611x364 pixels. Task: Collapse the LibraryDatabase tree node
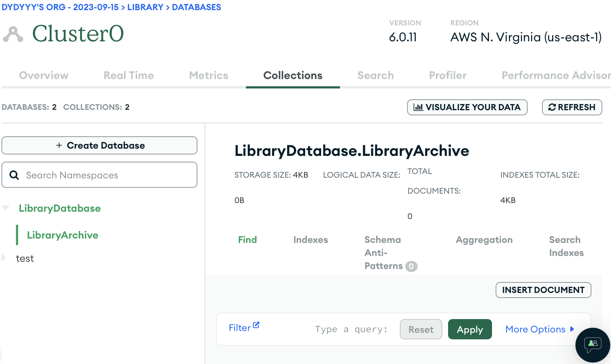click(x=5, y=208)
